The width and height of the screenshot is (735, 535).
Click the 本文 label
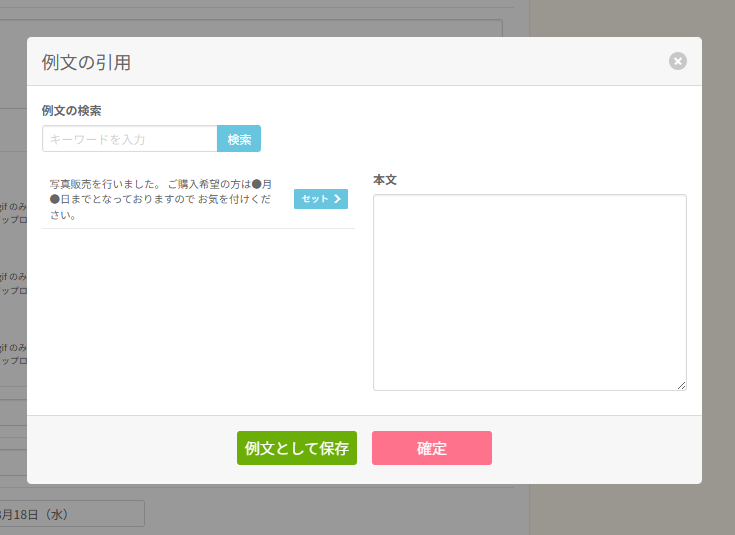click(385, 180)
